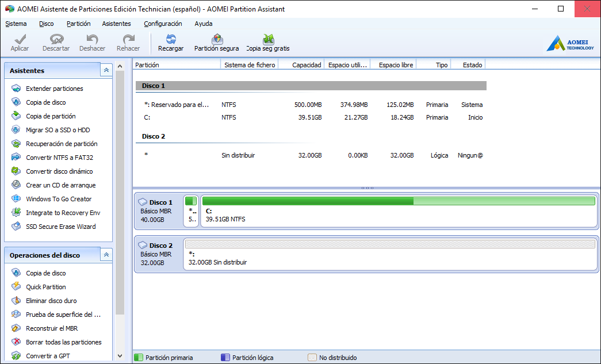Select the small reserved partition block on Disco 1
Viewport: 601px width, 364px height.
[191, 210]
